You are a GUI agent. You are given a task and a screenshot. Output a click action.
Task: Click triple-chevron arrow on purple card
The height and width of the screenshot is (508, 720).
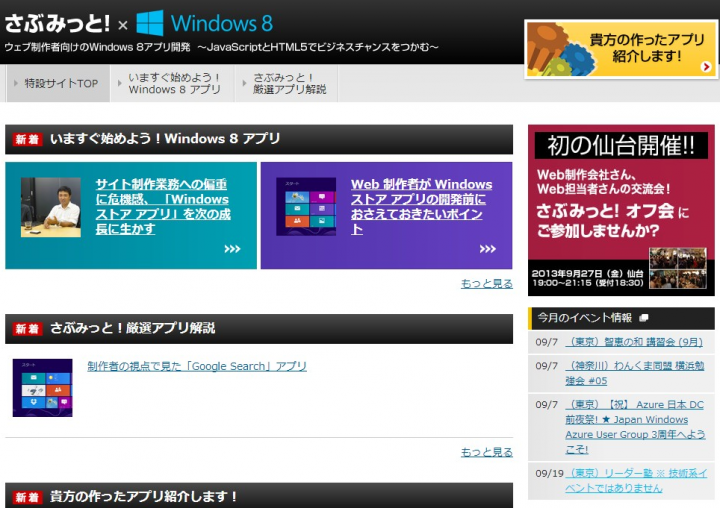[x=488, y=249]
